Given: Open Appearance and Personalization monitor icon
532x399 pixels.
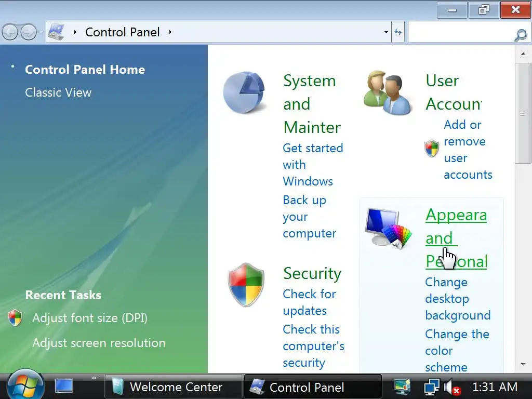Looking at the screenshot, I should click(x=388, y=228).
